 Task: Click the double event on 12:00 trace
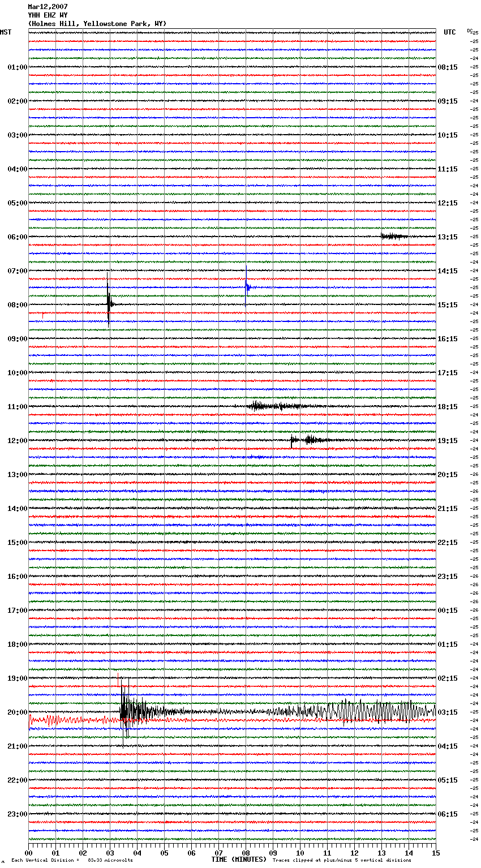click(311, 440)
